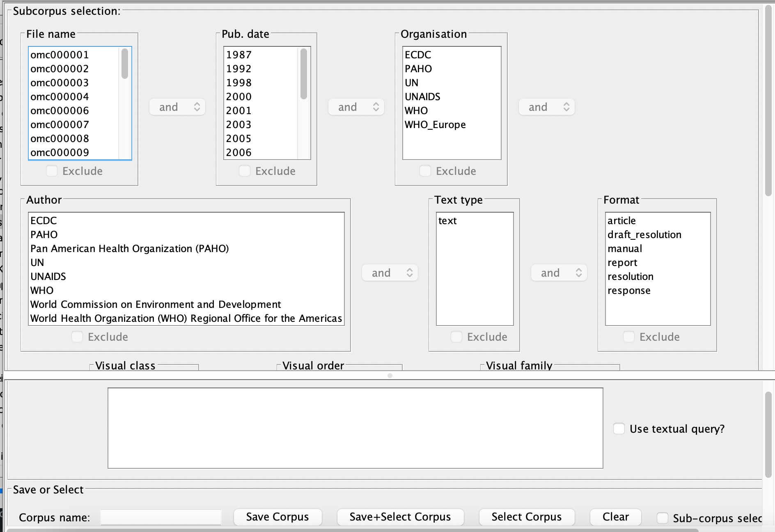
Task: Click the Save Corpus button
Action: pyautogui.click(x=277, y=517)
